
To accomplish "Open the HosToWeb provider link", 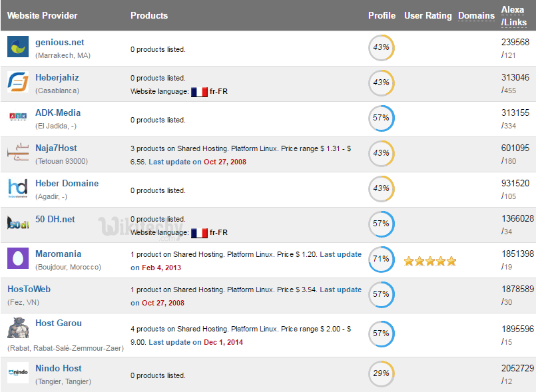I will coord(29,289).
